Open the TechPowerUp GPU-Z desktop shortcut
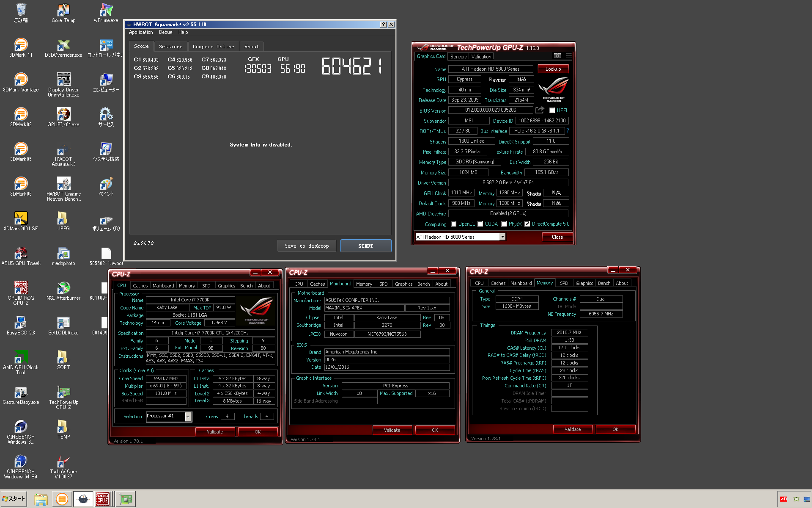 click(x=63, y=398)
